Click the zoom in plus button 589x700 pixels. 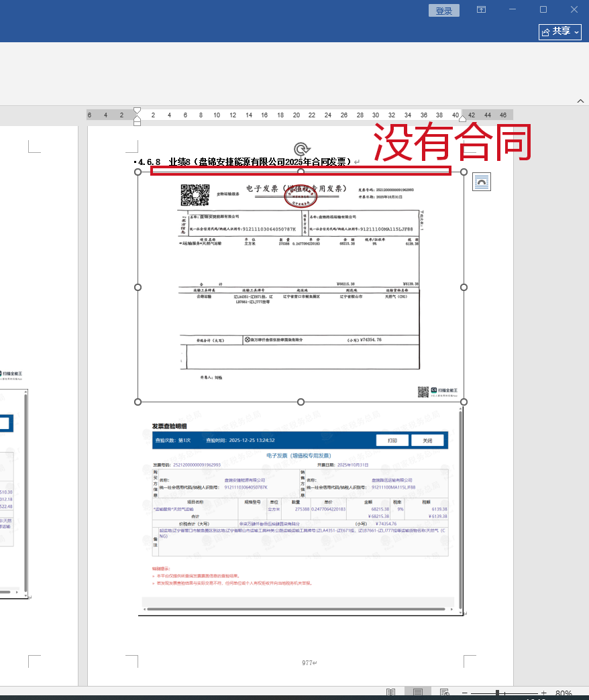(x=543, y=693)
